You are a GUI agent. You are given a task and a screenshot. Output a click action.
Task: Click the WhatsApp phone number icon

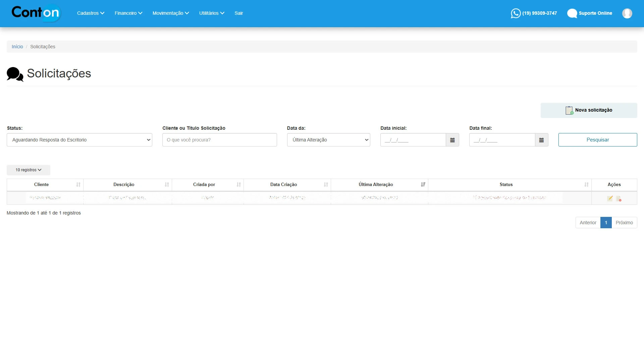516,13
